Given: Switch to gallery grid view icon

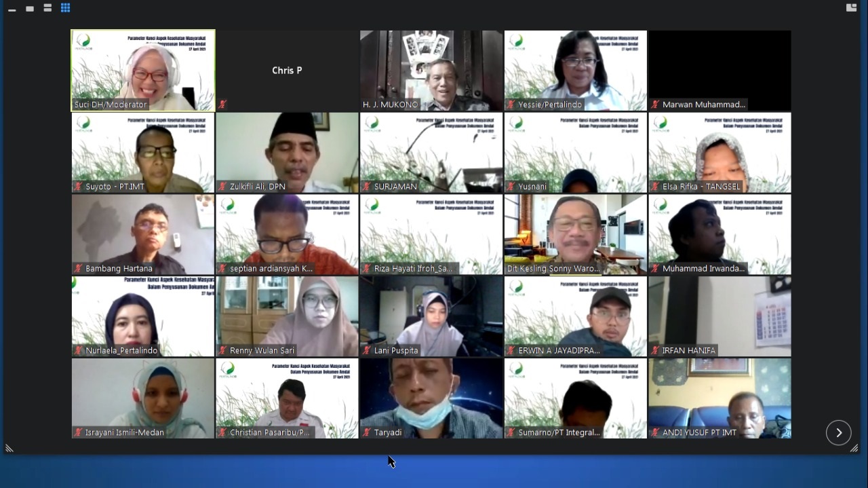Looking at the screenshot, I should (65, 8).
